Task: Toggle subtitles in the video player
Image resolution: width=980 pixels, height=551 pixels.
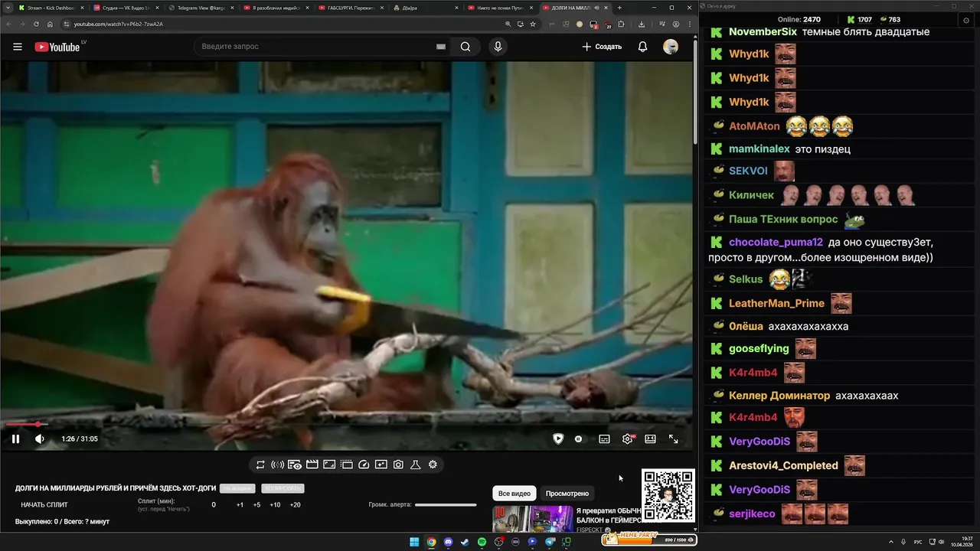Action: click(x=604, y=439)
